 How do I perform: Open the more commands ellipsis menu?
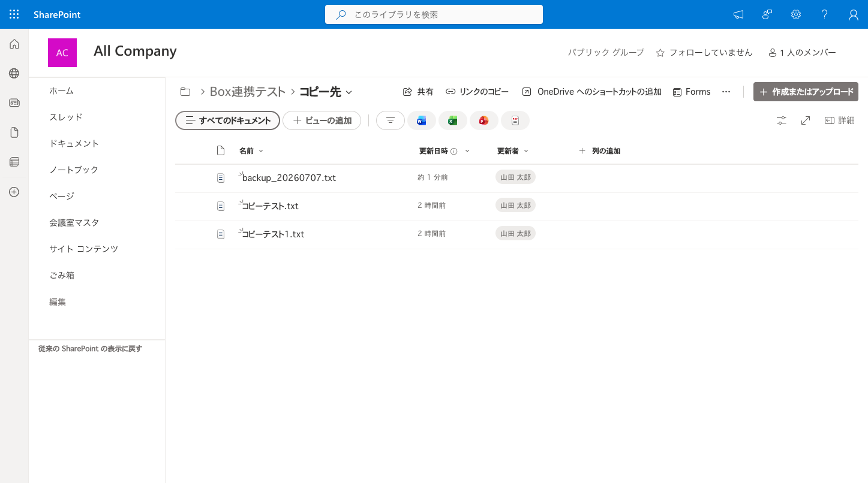[x=726, y=92]
